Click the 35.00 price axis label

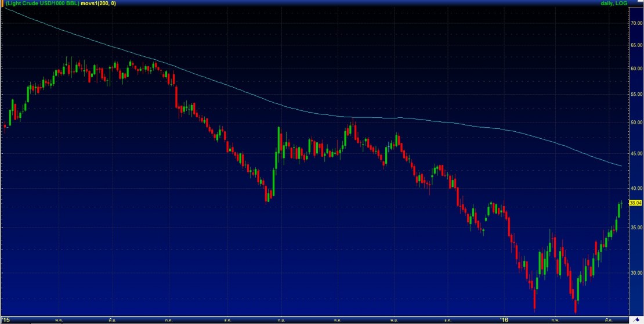636,228
